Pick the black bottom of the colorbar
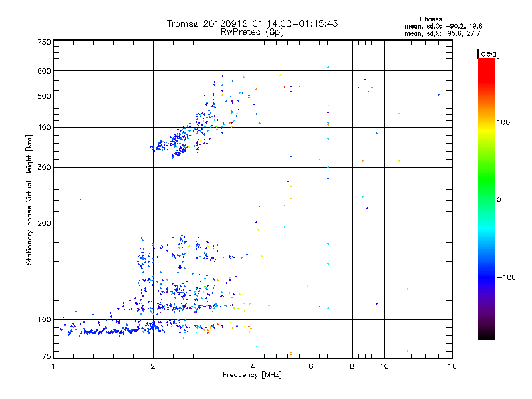The height and width of the screenshot is (399, 532). [x=487, y=334]
